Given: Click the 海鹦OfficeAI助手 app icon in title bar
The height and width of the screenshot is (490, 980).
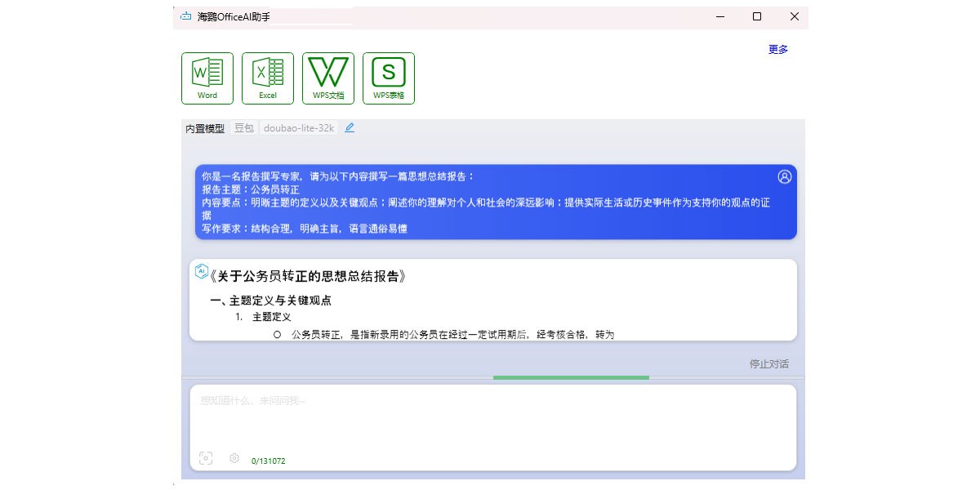Looking at the screenshot, I should click(x=185, y=16).
